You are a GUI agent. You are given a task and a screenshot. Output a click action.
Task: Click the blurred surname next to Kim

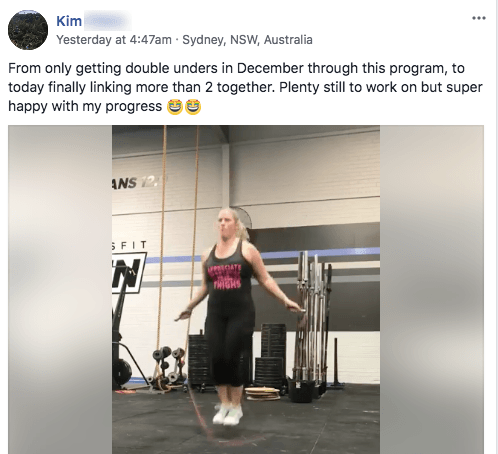(x=107, y=21)
